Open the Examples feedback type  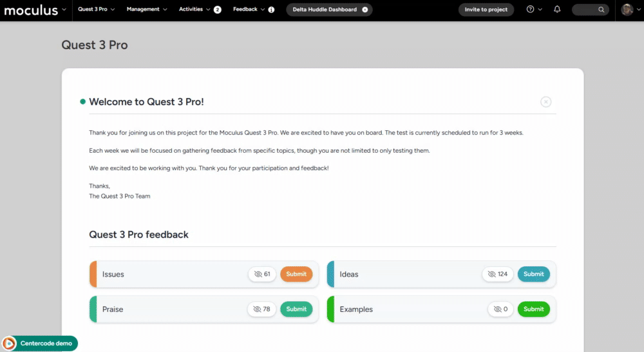click(356, 309)
